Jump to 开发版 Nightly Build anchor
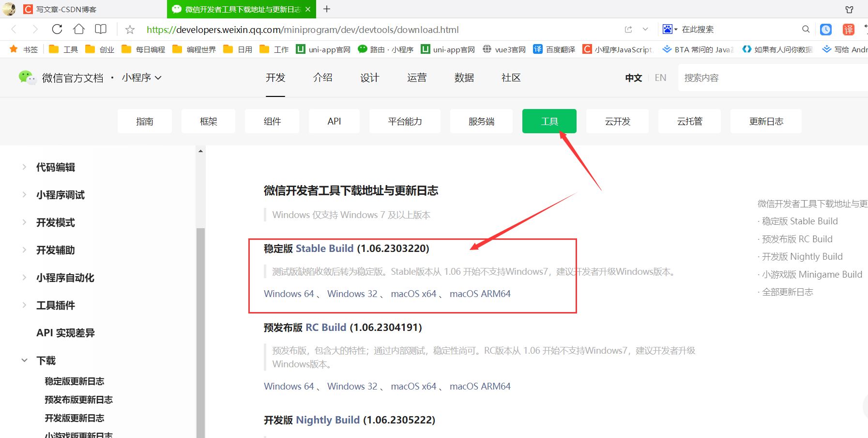Screen dimensions: 868x438 803,256
